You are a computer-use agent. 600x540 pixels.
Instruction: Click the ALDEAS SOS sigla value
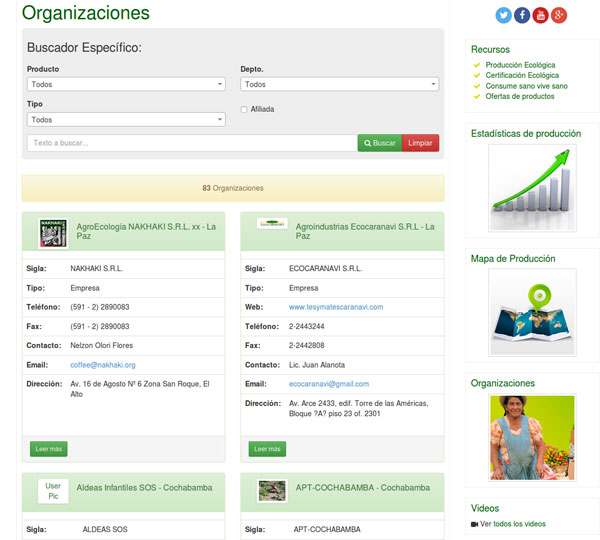105,529
